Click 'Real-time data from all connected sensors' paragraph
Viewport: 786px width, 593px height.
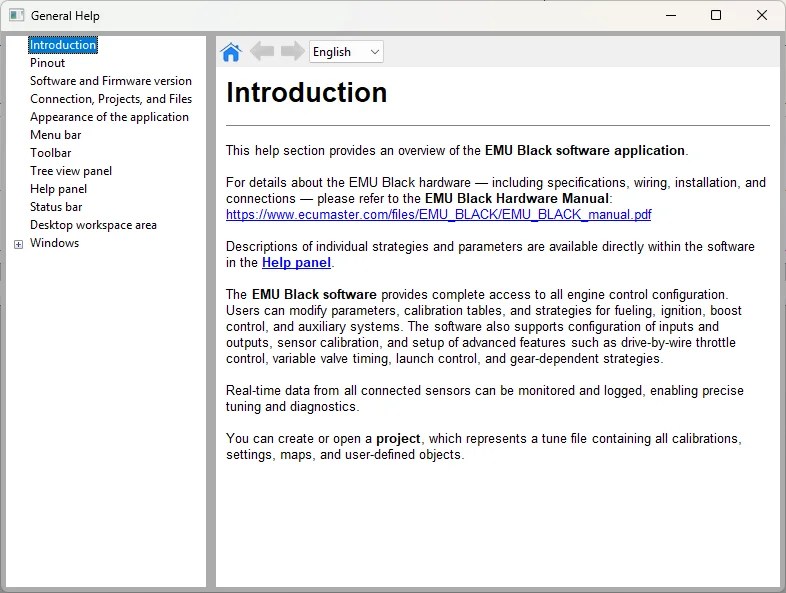tap(485, 399)
